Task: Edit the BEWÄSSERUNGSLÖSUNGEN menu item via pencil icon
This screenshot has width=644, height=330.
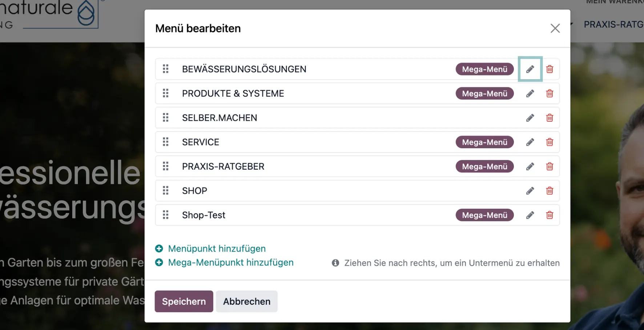Action: (530, 69)
